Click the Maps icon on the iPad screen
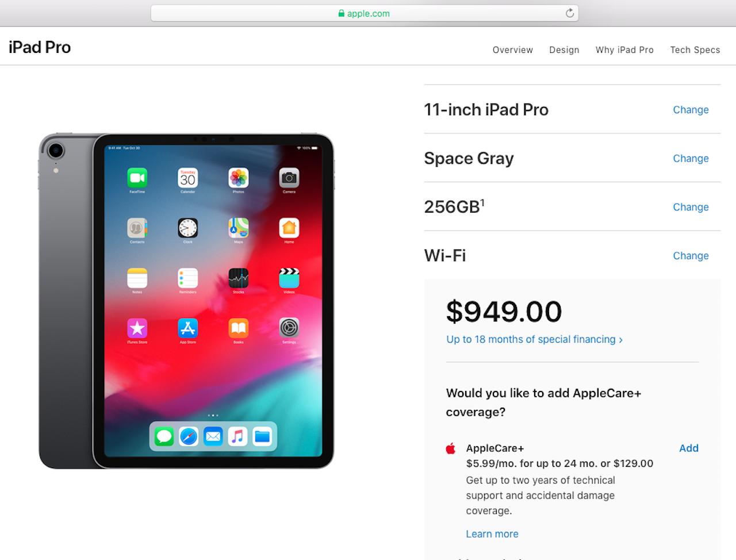The width and height of the screenshot is (736, 560). 238,228
